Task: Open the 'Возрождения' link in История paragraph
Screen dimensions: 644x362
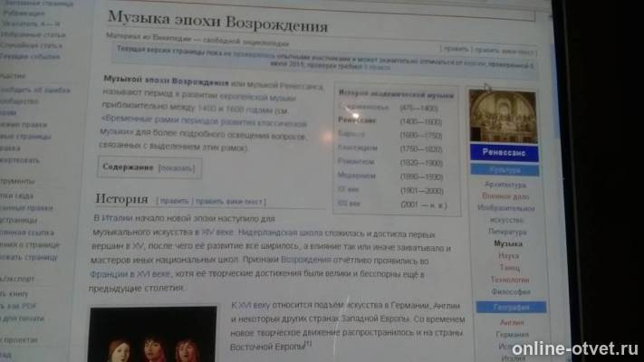Action: (306, 261)
